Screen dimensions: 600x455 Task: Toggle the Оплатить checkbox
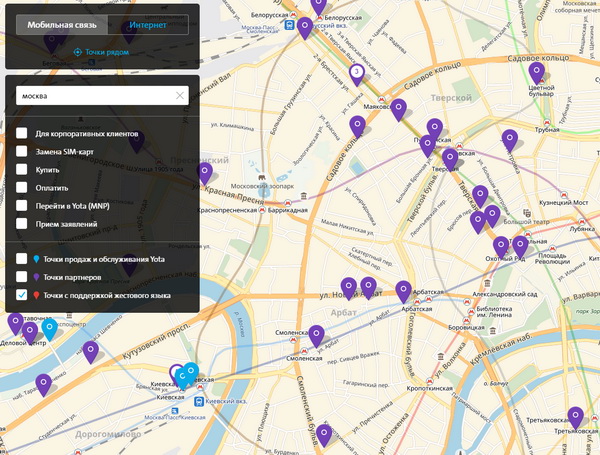tap(22, 187)
